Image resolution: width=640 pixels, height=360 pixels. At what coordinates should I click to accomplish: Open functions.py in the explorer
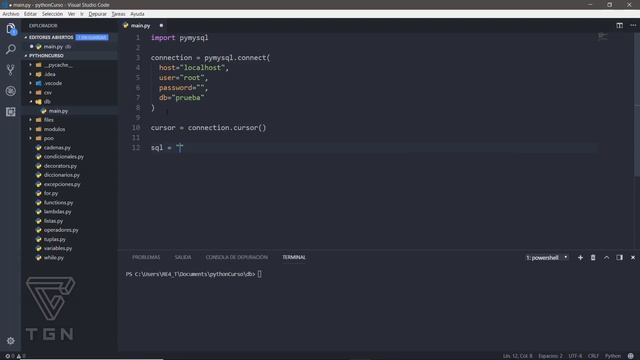[58, 202]
